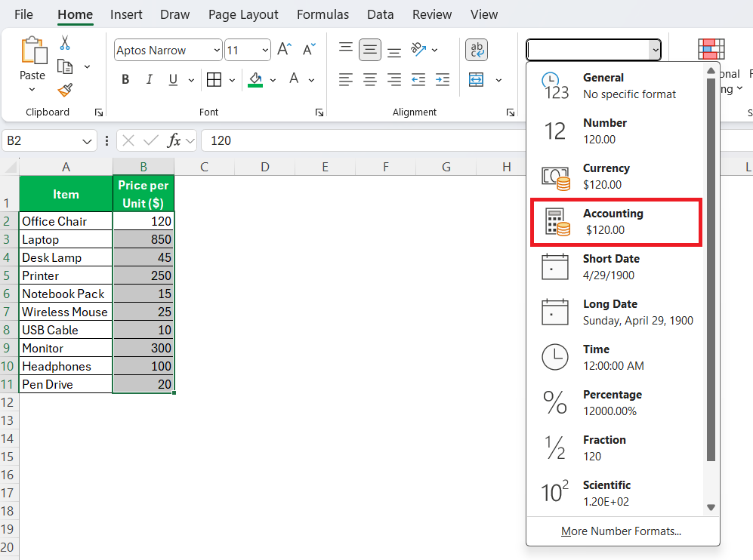Expand the Font Color dropdown arrow

point(311,80)
